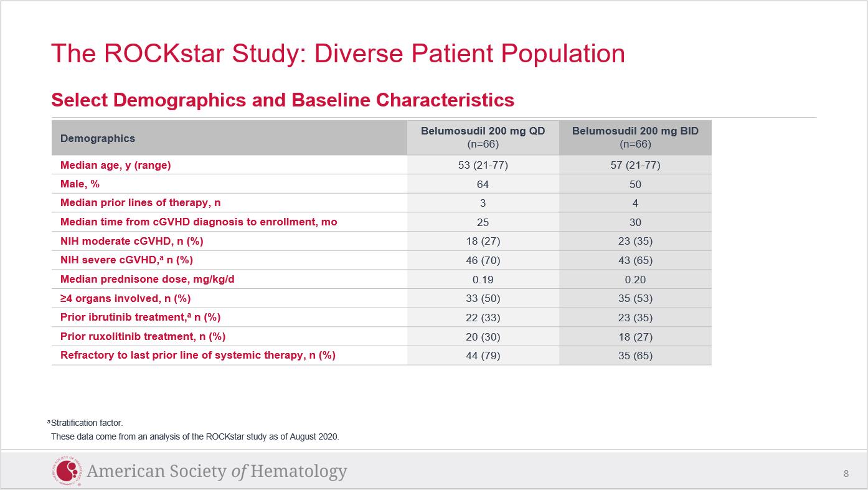Click the value 57 (21-77)

tap(635, 166)
